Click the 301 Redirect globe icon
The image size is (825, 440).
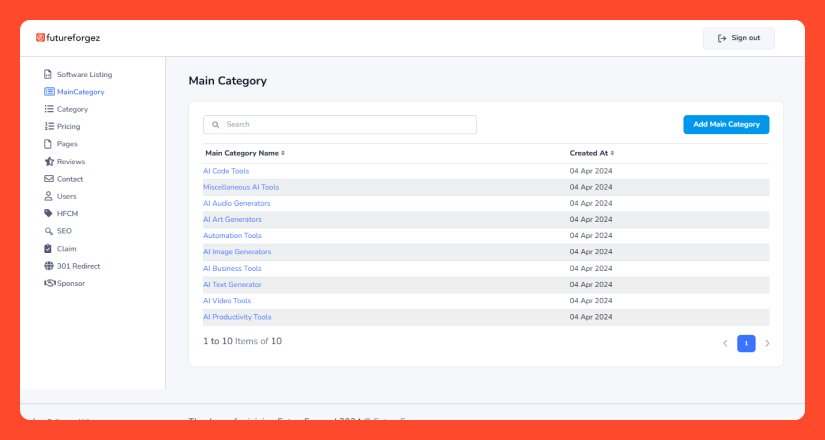pyautogui.click(x=48, y=266)
